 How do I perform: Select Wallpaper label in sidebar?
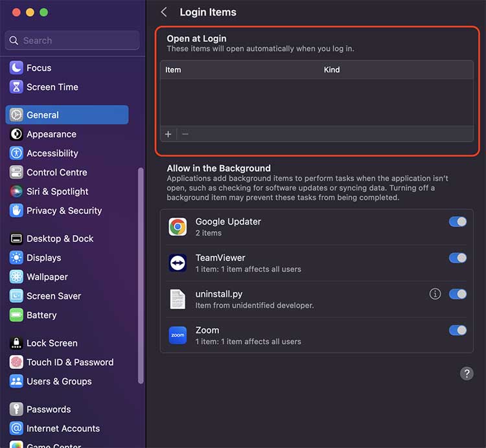pyautogui.click(x=47, y=277)
